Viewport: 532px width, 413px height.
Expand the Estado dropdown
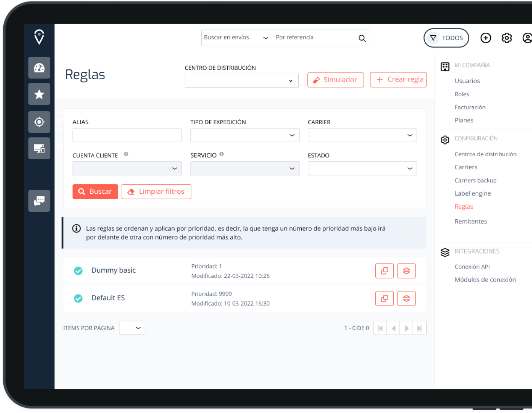pos(362,169)
